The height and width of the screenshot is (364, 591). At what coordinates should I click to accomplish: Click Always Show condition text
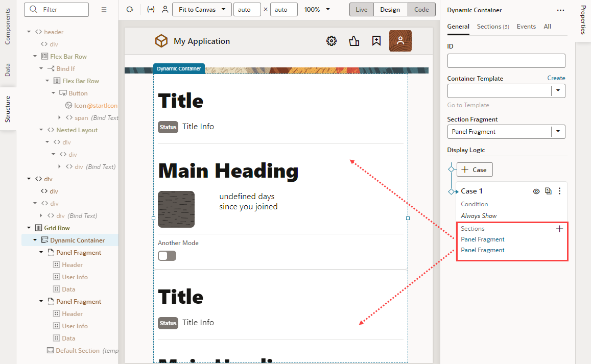(479, 216)
